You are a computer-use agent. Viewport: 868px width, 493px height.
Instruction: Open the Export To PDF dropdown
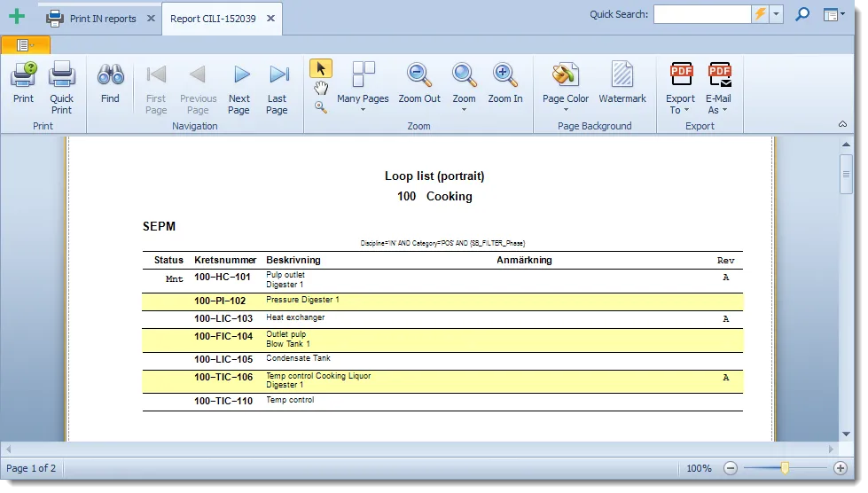tap(680, 88)
